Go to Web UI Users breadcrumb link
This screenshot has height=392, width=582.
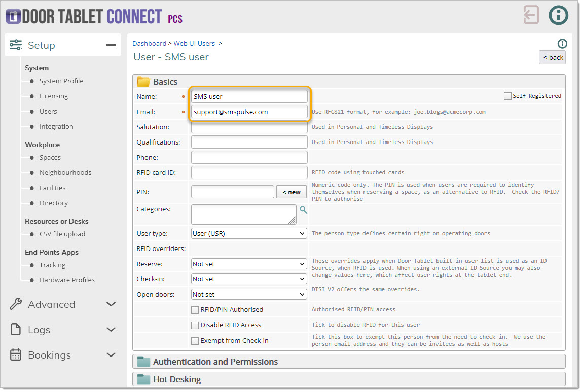click(x=194, y=44)
